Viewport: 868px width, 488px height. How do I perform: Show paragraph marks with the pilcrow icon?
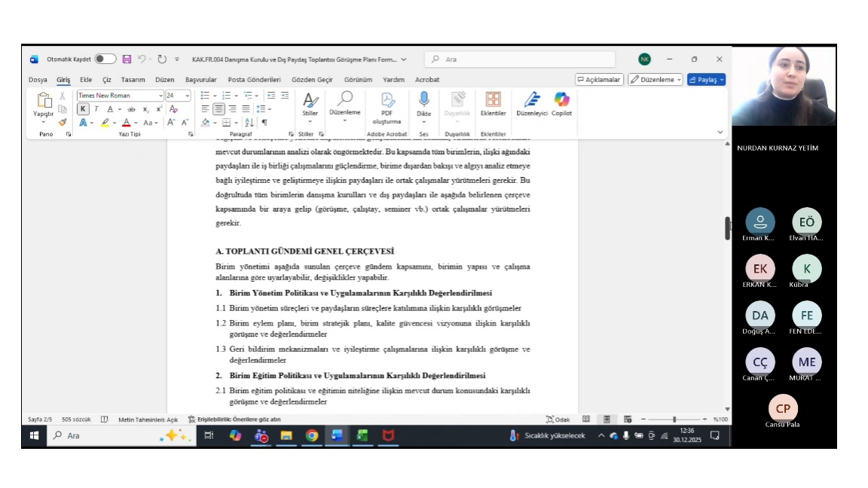(264, 123)
